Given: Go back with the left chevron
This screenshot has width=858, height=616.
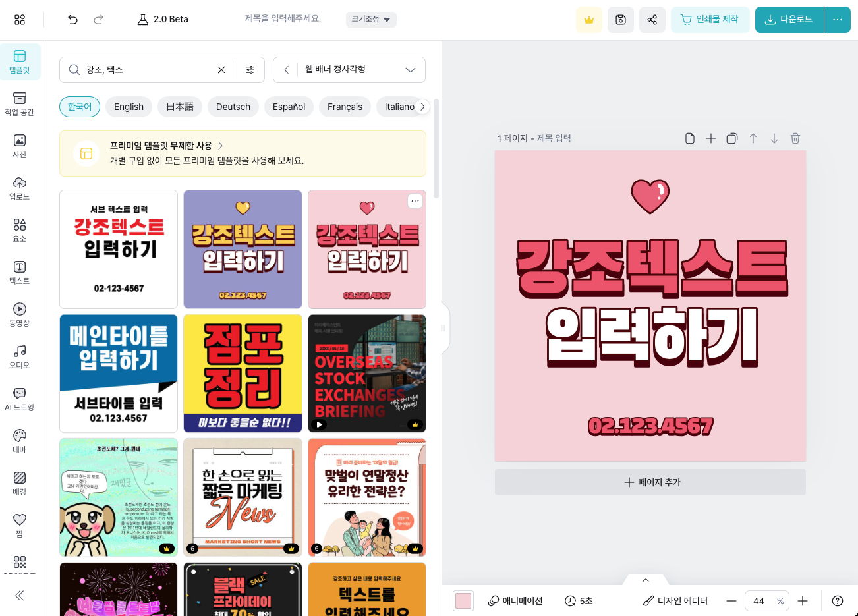Looking at the screenshot, I should click(286, 70).
